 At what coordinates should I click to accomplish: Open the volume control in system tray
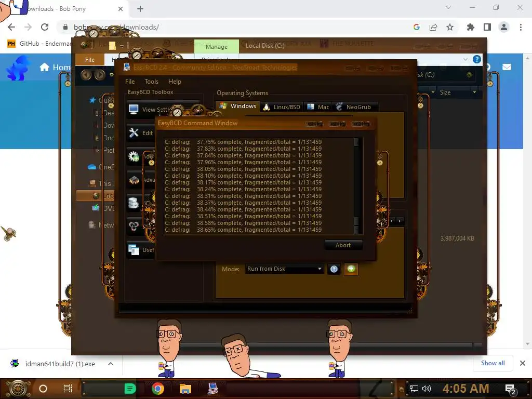point(427,389)
